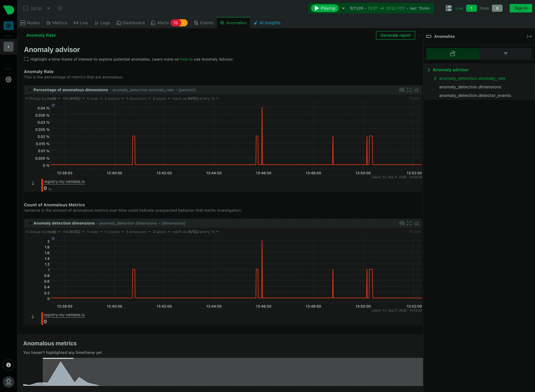Image resolution: width=535 pixels, height=392 pixels.
Task: Click chart status icon of Percentage of anomalous dimensions
Action: pos(30,90)
